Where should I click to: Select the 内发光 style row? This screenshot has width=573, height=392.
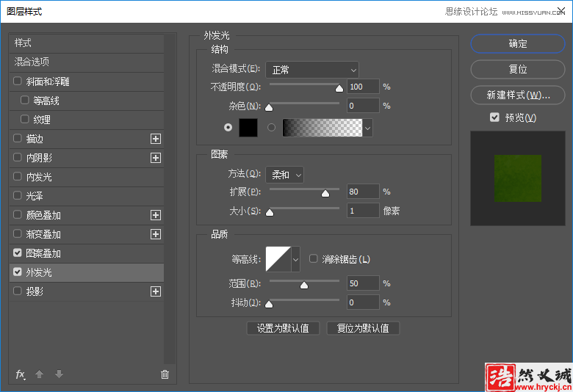coord(86,177)
